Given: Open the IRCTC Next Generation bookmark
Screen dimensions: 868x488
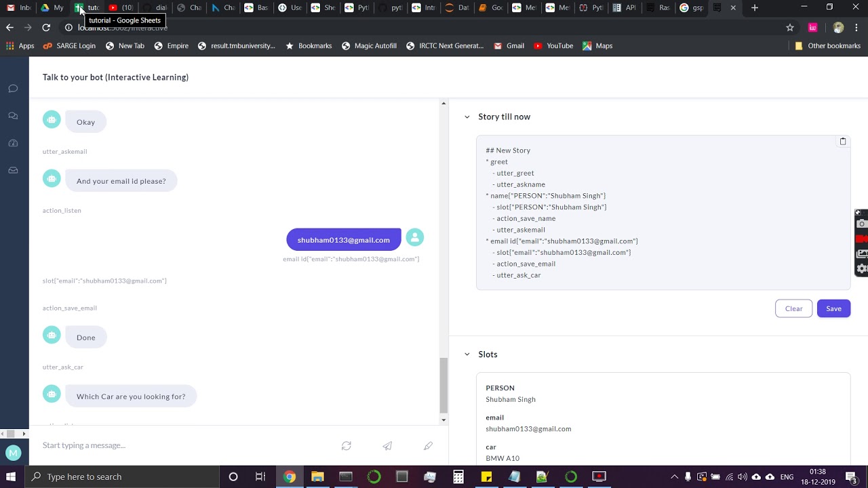Looking at the screenshot, I should click(445, 46).
